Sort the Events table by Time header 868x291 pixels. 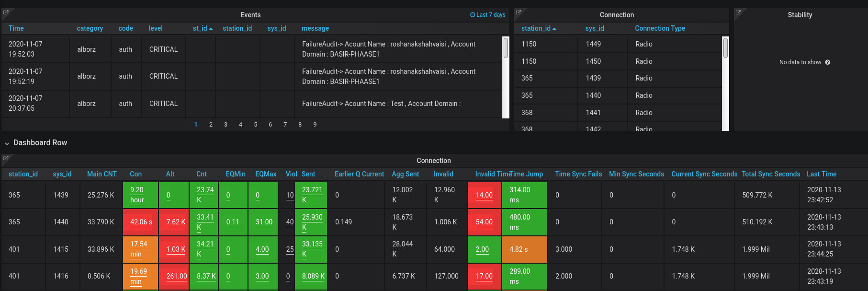(x=16, y=28)
